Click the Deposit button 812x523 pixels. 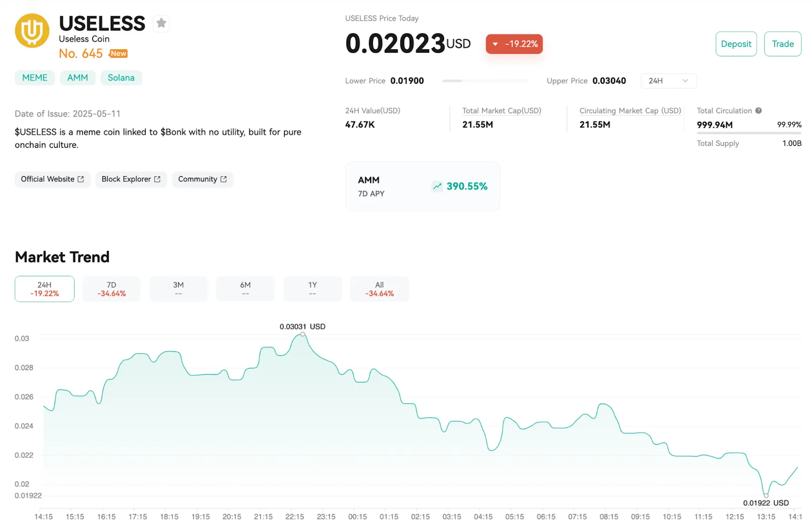[736, 44]
